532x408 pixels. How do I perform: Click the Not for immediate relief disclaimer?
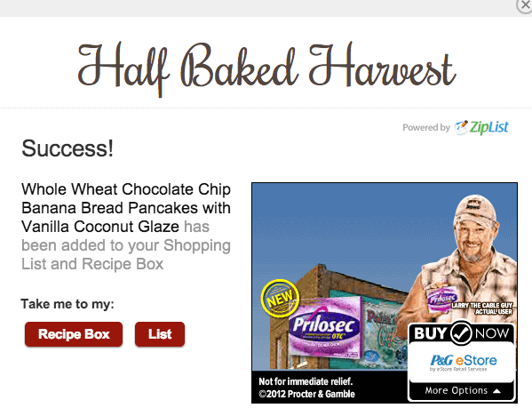(x=306, y=381)
